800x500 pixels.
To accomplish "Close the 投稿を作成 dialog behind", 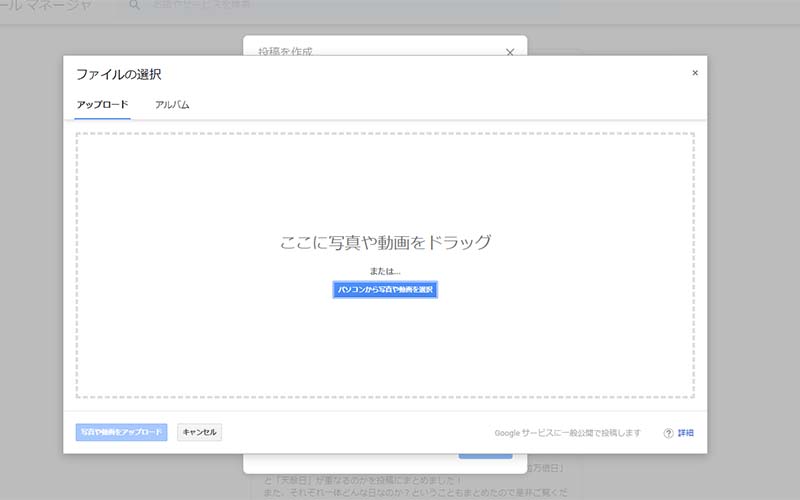I will tap(509, 51).
